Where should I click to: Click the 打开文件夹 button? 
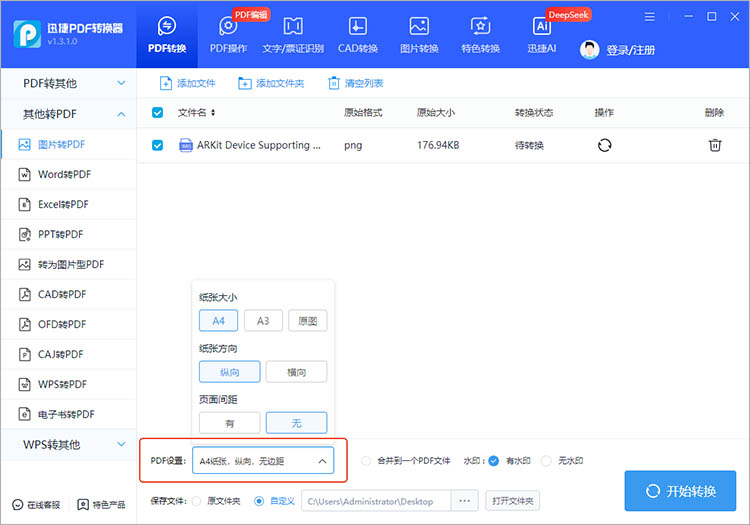pos(512,501)
